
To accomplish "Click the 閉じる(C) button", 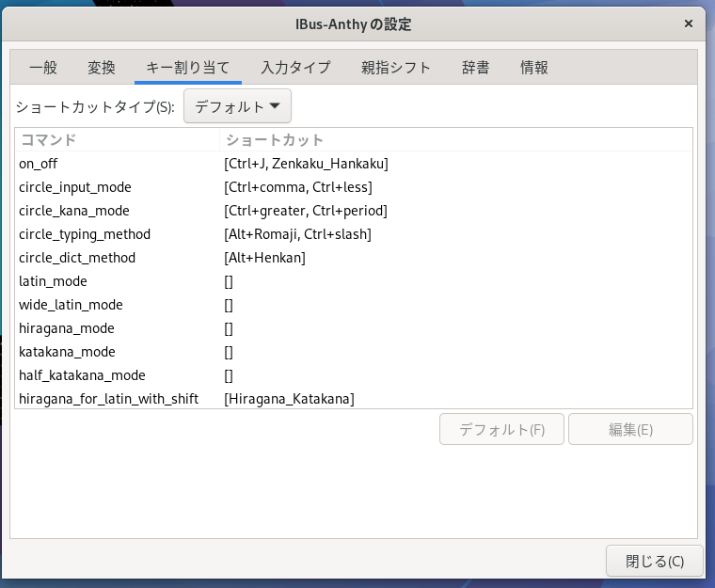I will (x=655, y=561).
